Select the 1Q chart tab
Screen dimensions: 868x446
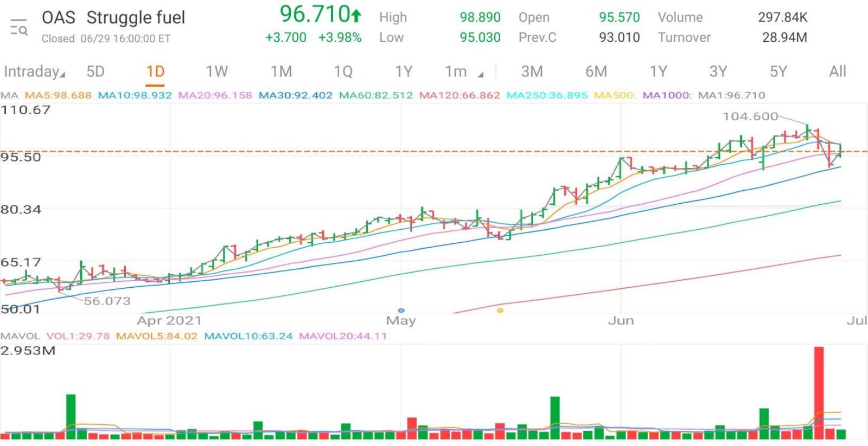(x=343, y=72)
